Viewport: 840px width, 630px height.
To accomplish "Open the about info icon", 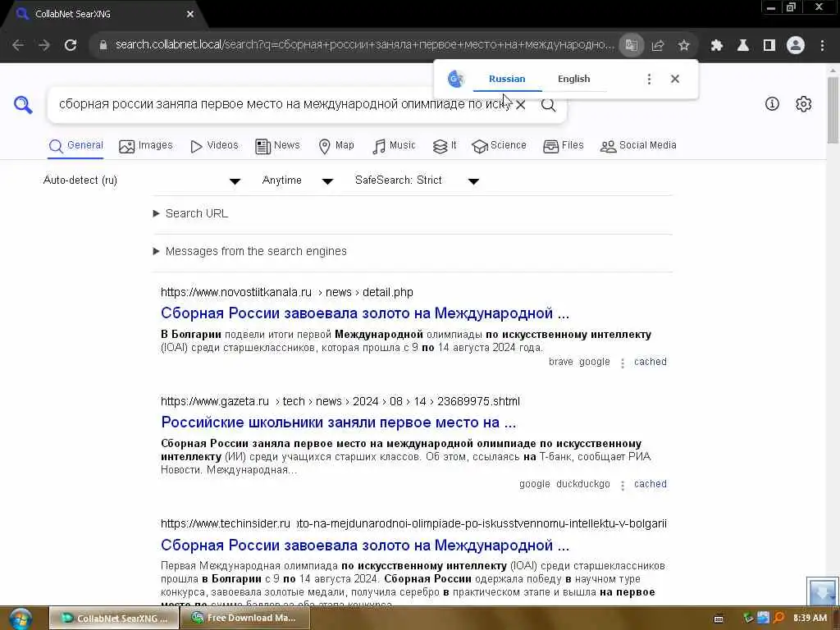I will tap(772, 104).
